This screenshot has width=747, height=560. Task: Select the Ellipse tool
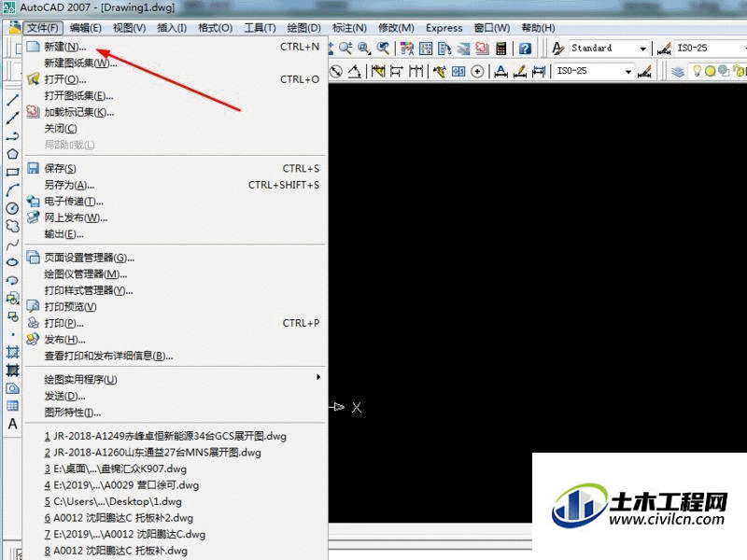(x=12, y=262)
